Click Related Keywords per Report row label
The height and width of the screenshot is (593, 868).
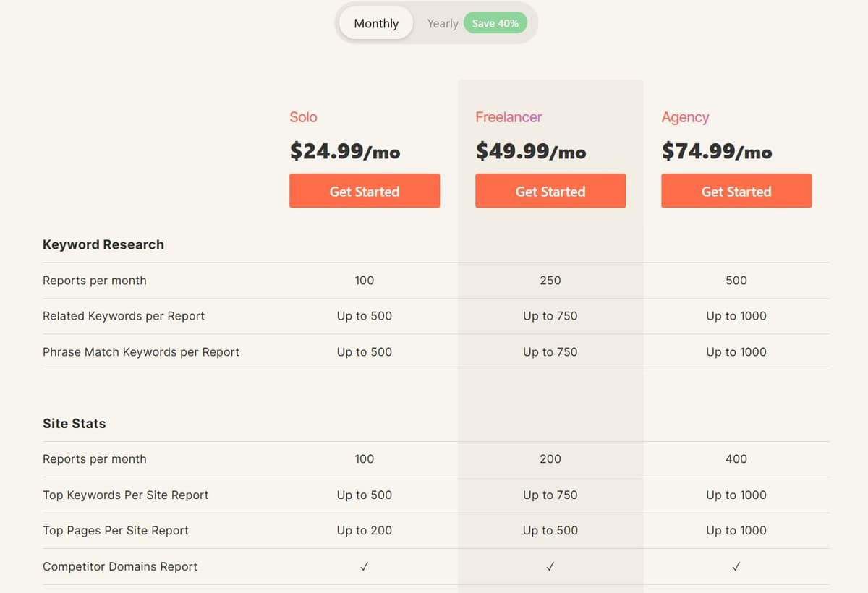pyautogui.click(x=124, y=316)
